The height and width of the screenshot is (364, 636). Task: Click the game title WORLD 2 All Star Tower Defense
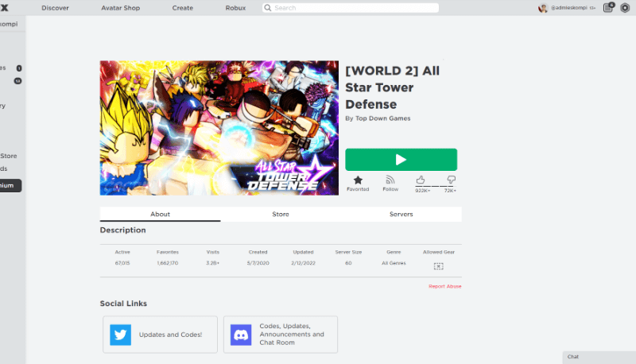pyautogui.click(x=392, y=87)
